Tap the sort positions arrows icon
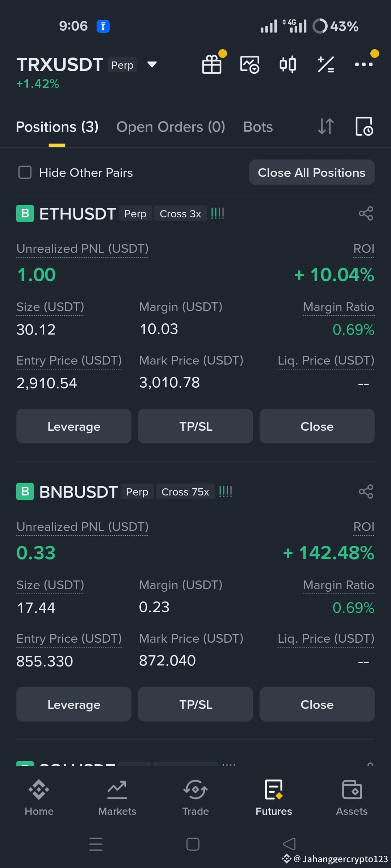This screenshot has width=391, height=868. click(326, 127)
